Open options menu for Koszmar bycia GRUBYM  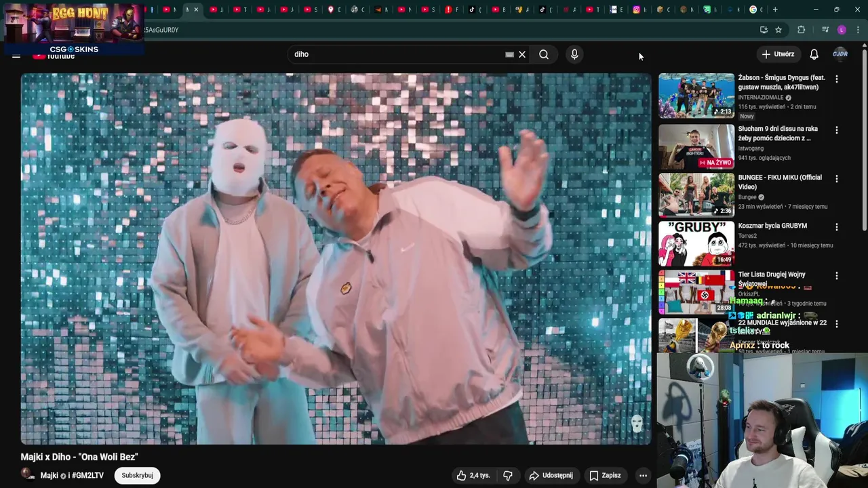pos(836,227)
